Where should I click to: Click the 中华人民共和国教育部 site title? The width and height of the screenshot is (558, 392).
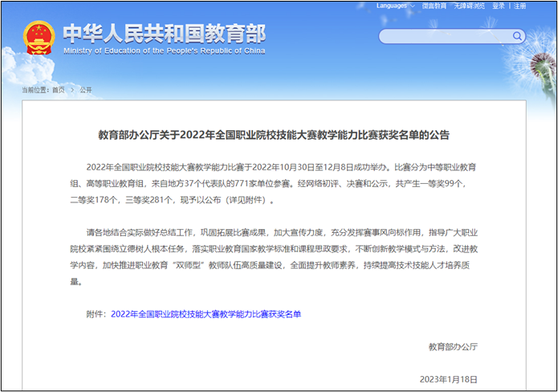pyautogui.click(x=163, y=32)
